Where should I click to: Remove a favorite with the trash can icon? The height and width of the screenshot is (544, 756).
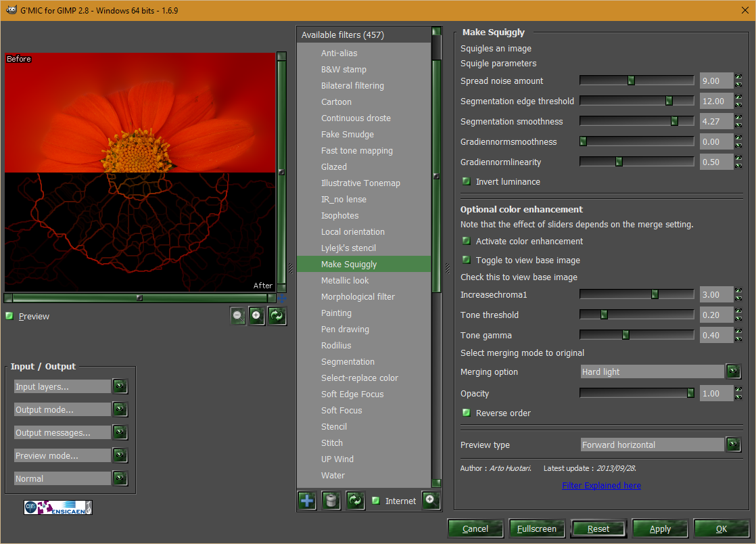pyautogui.click(x=331, y=501)
